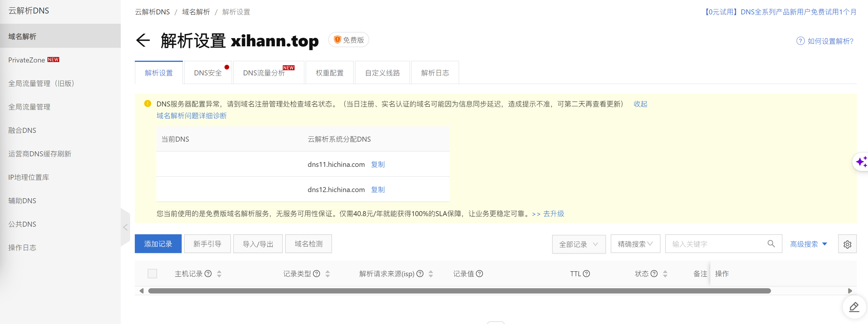Copy dns11.hichina.com via 复制 link
This screenshot has height=324, width=868.
pos(378,164)
